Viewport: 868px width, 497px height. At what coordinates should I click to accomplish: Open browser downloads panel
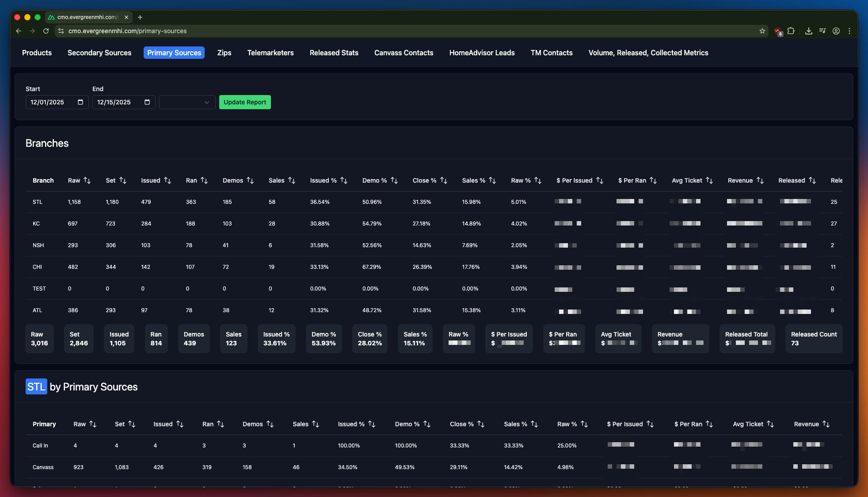click(x=809, y=31)
